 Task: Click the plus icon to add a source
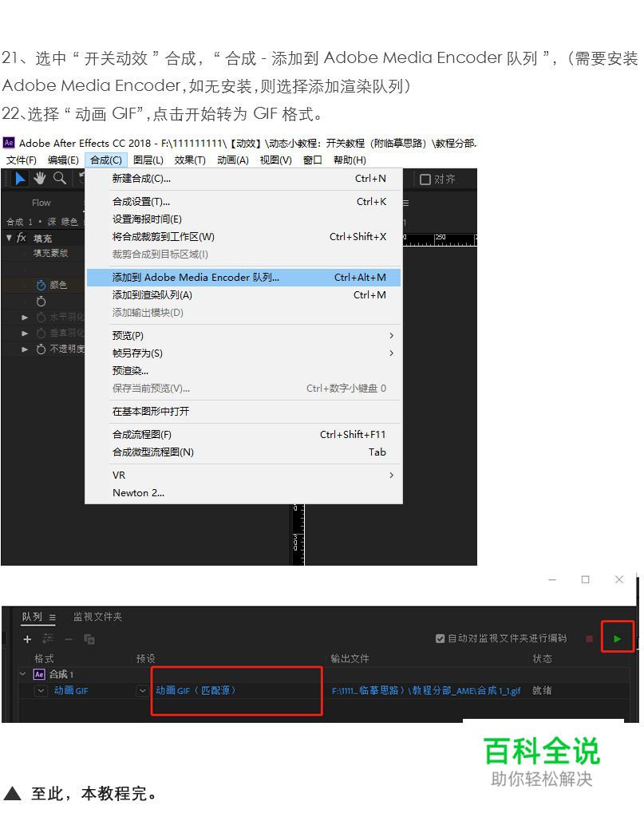pyautogui.click(x=27, y=639)
